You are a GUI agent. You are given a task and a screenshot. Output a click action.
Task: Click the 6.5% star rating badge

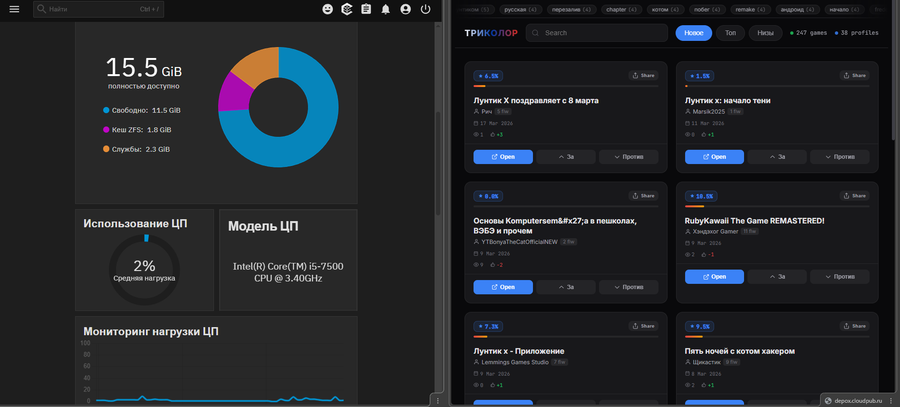[488, 76]
